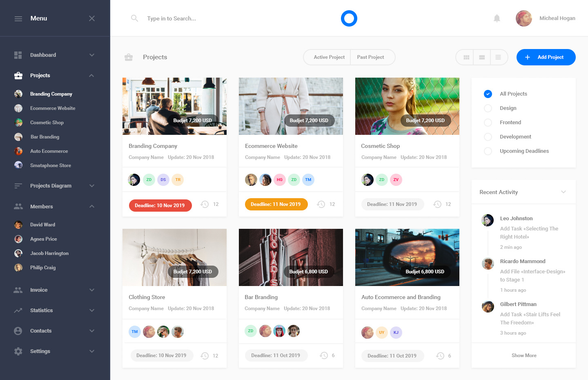Open the notifications bell icon
The height and width of the screenshot is (380, 588).
[x=497, y=18]
